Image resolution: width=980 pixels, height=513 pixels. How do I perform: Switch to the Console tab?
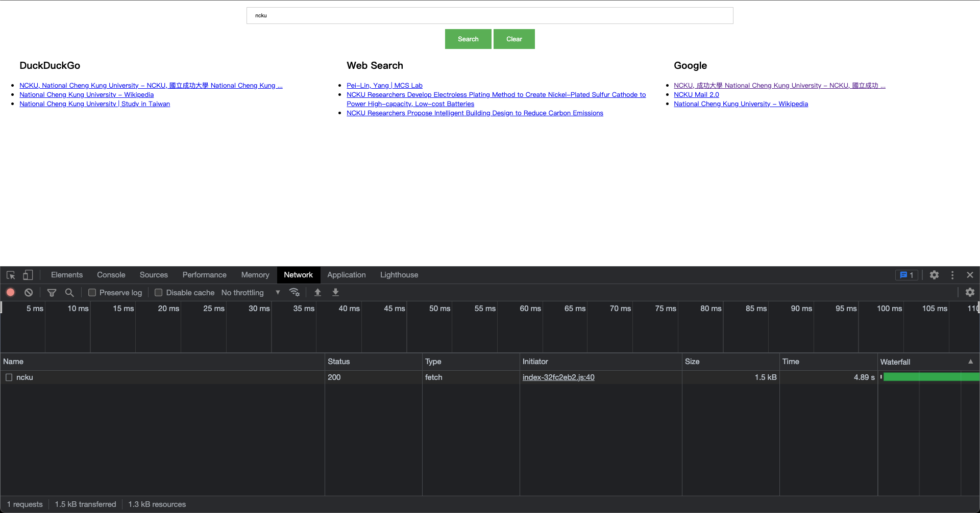tap(111, 275)
